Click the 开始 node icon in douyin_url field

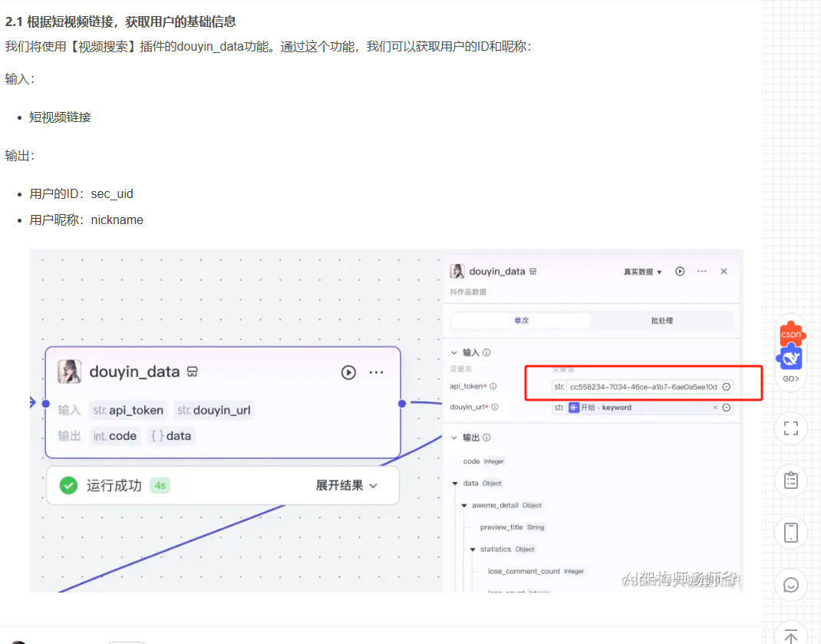(x=574, y=407)
